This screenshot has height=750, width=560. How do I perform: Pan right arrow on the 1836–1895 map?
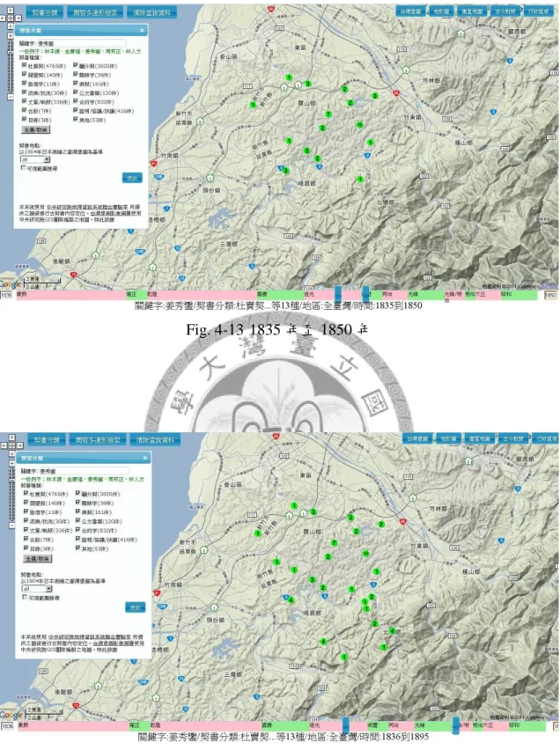click(18, 445)
